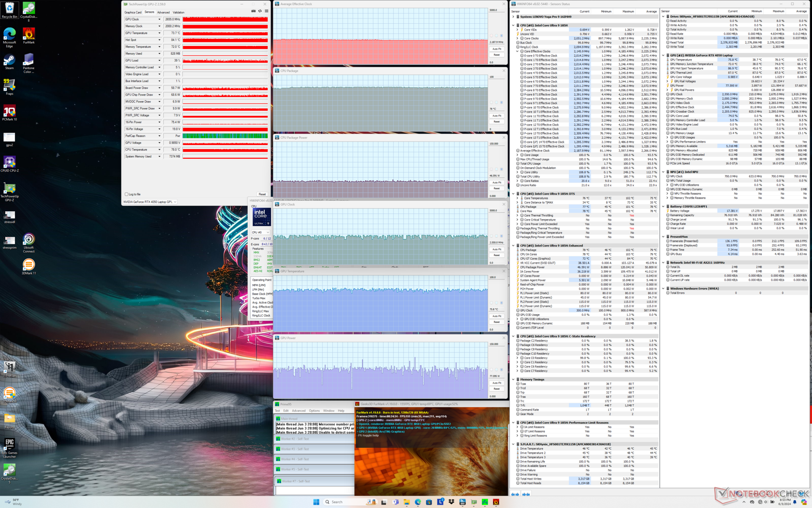Enable the Log to file checkbox

tap(126, 194)
